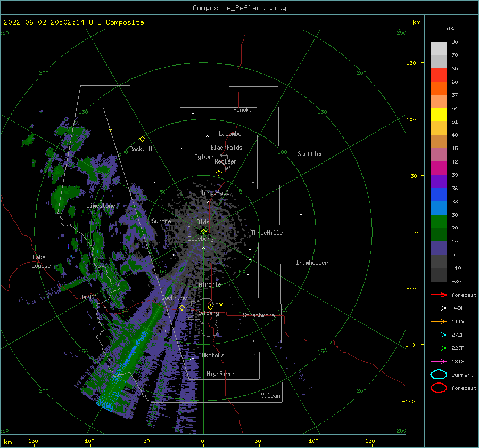The image size is (479, 448).
Task: Click the magenta 18TS arrow in legend
Action: (x=439, y=362)
